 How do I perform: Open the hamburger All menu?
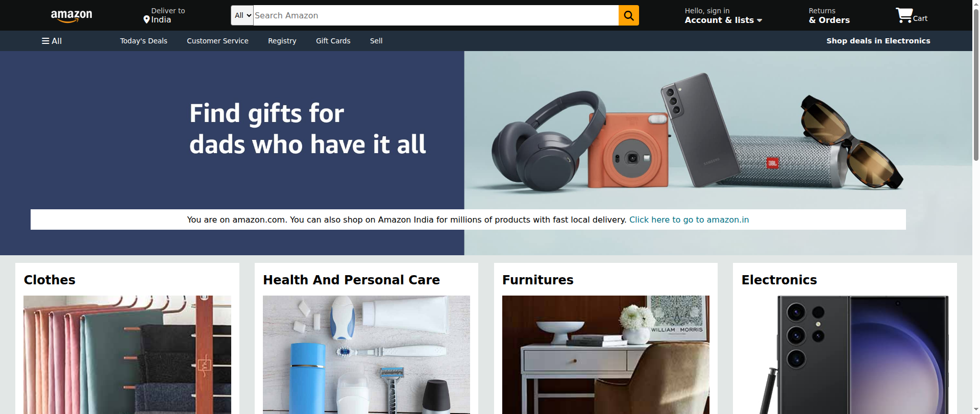point(52,41)
